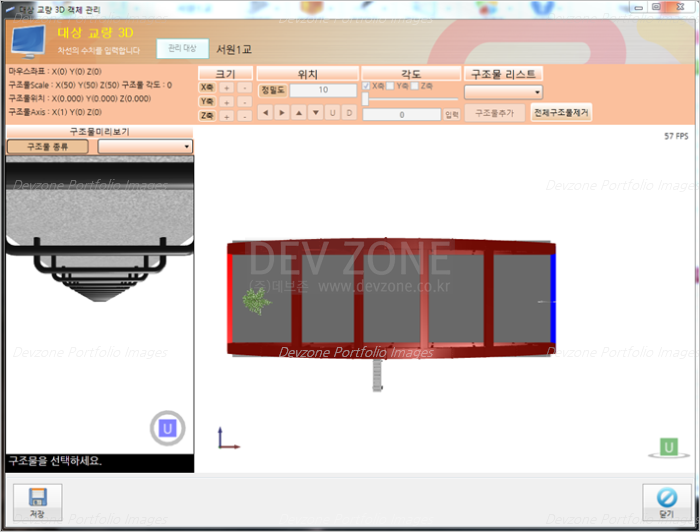
Task: Increase X축 size with plus
Action: tap(226, 88)
